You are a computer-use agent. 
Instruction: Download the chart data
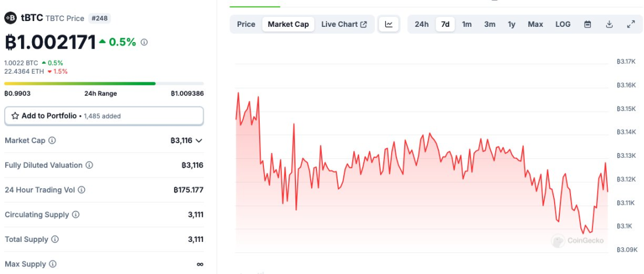(610, 25)
